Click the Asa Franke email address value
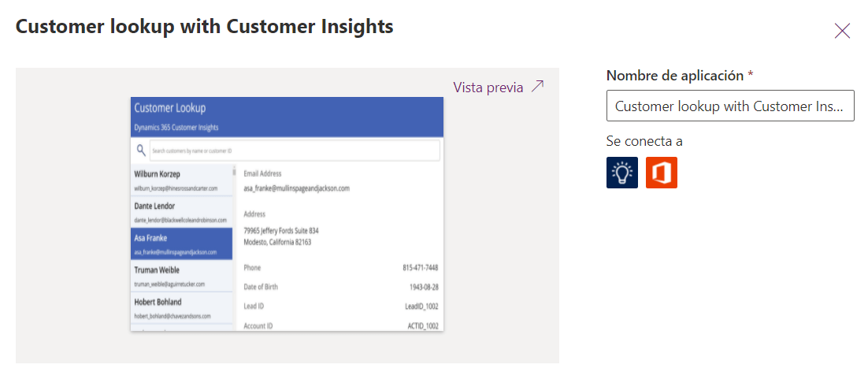The height and width of the screenshot is (372, 868). point(296,188)
